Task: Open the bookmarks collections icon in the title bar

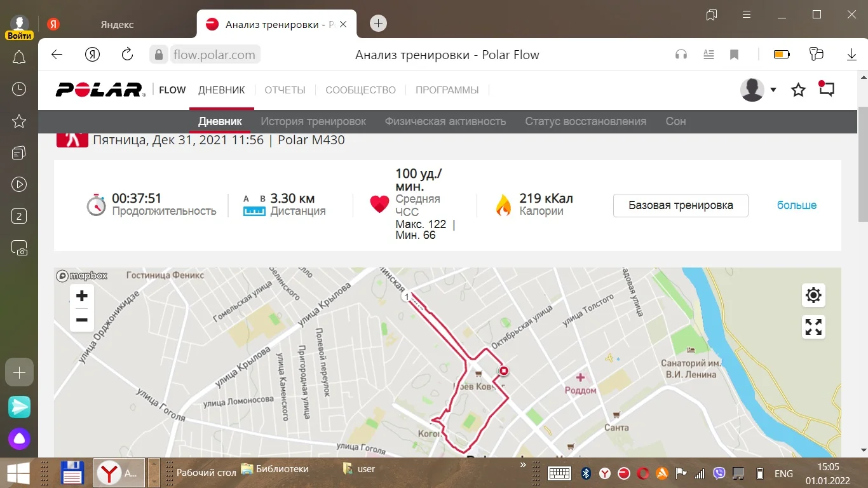Action: (712, 15)
